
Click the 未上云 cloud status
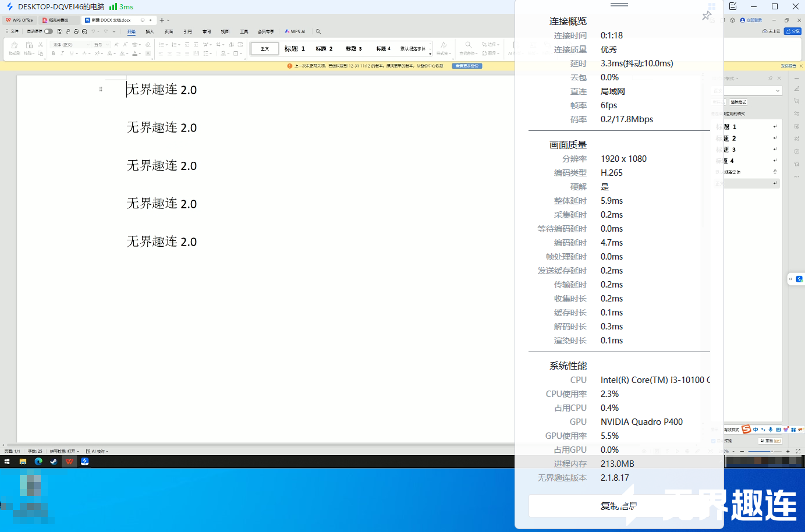(x=771, y=31)
